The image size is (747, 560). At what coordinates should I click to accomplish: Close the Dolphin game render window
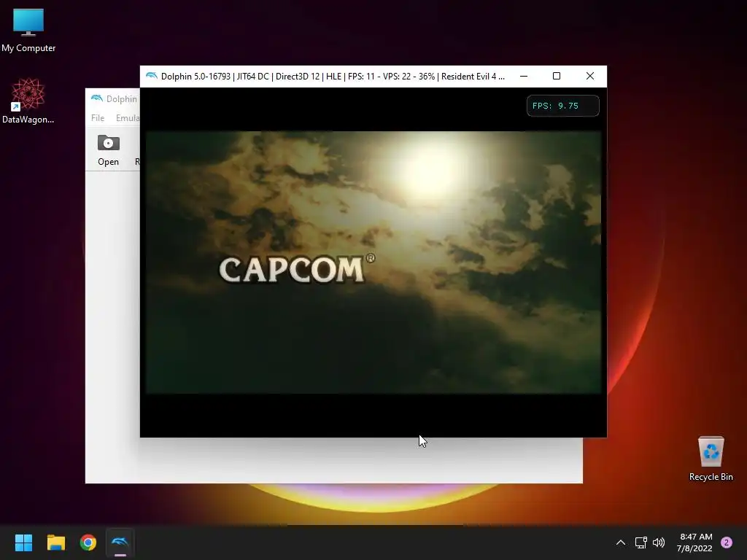(589, 76)
